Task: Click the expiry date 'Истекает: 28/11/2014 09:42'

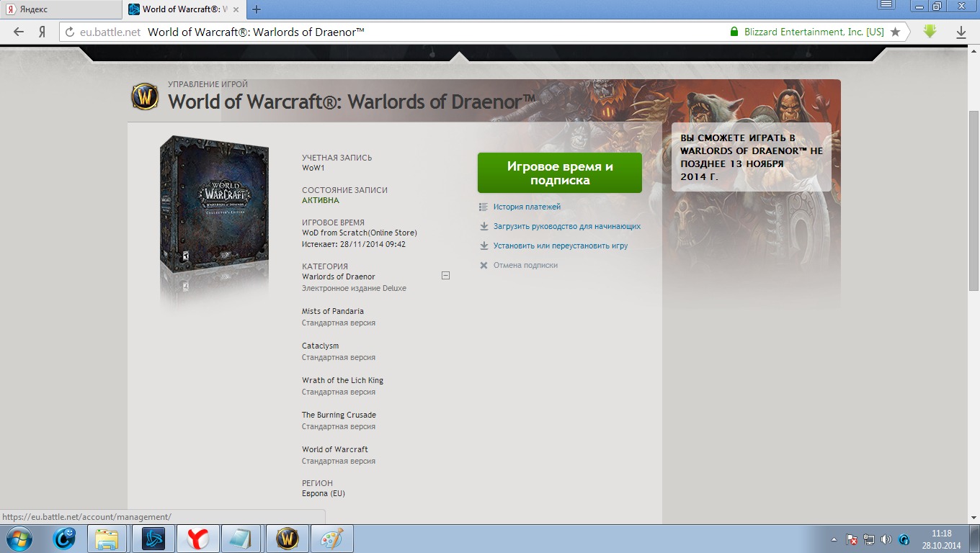Action: point(354,244)
